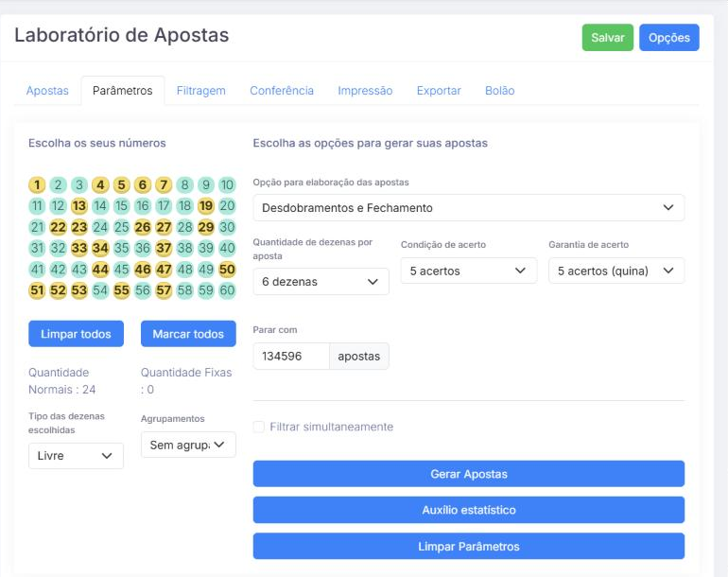Deselect number 29 ball

[206, 227]
